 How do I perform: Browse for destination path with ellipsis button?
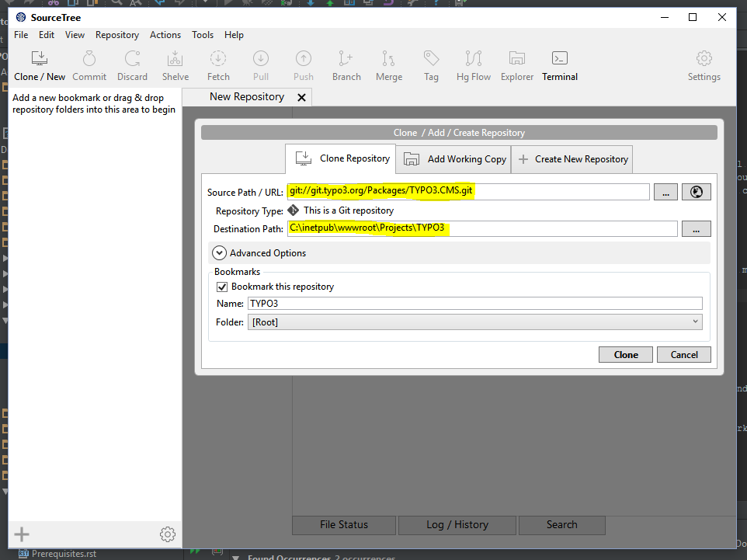coord(696,229)
